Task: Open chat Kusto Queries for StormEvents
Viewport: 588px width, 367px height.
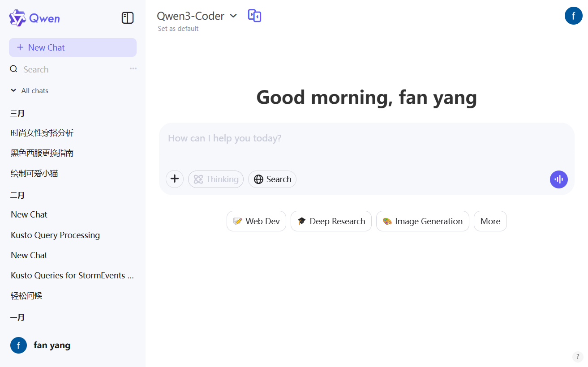Action: [73, 276]
